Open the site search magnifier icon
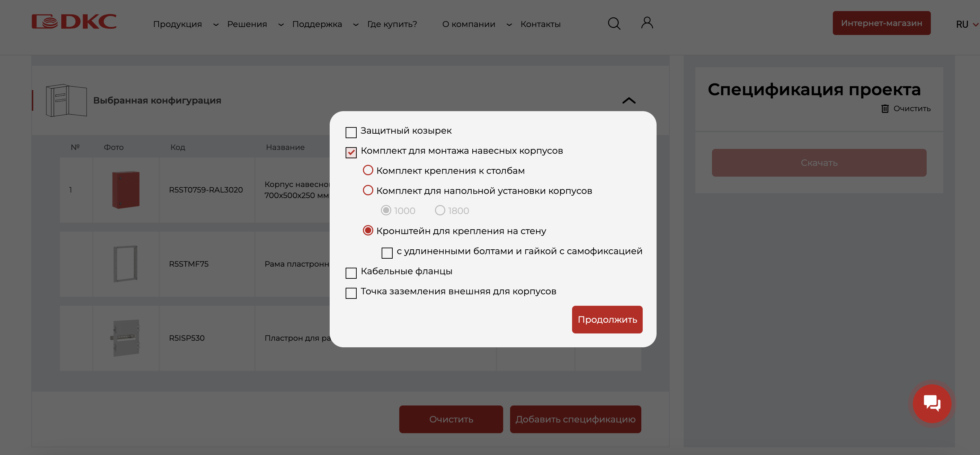Image resolution: width=980 pixels, height=455 pixels. click(x=614, y=24)
